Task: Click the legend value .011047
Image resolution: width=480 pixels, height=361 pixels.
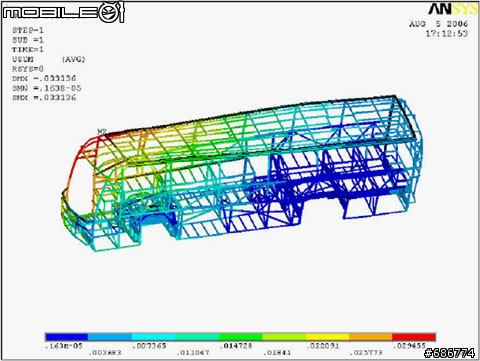Action: pos(193,352)
